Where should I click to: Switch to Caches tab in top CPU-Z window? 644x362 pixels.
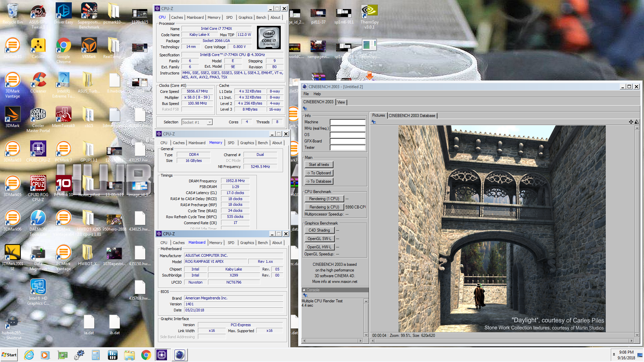tap(177, 17)
